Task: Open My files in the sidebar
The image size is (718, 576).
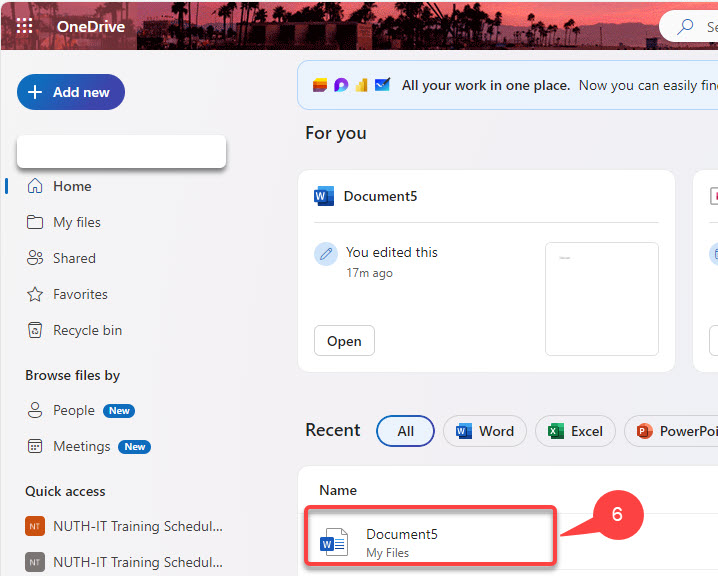Action: click(76, 223)
